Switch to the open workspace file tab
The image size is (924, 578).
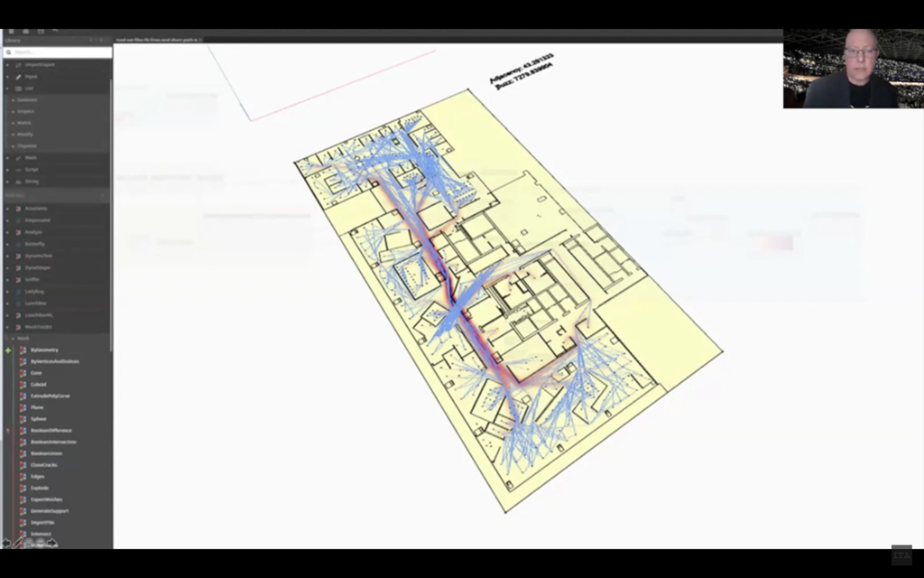[x=158, y=40]
